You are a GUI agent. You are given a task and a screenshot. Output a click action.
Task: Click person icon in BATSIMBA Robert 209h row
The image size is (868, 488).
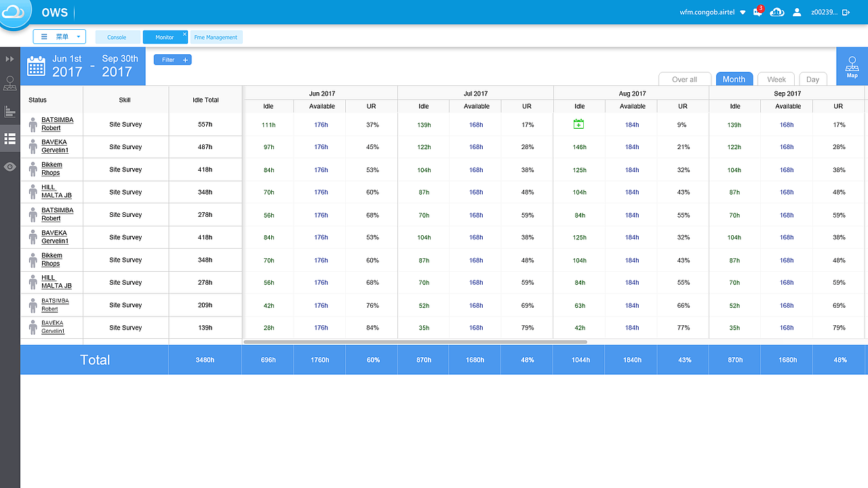pyautogui.click(x=33, y=305)
